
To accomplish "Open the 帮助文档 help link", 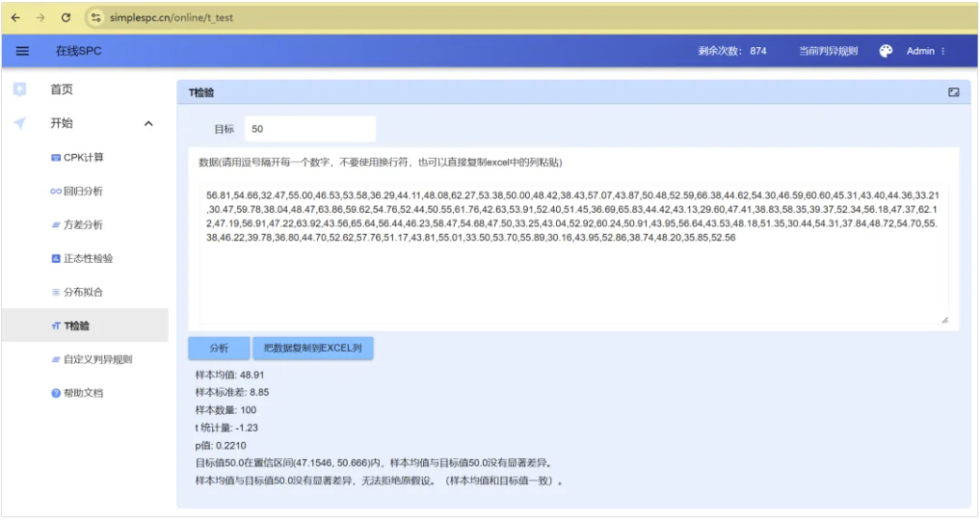I will (x=83, y=393).
